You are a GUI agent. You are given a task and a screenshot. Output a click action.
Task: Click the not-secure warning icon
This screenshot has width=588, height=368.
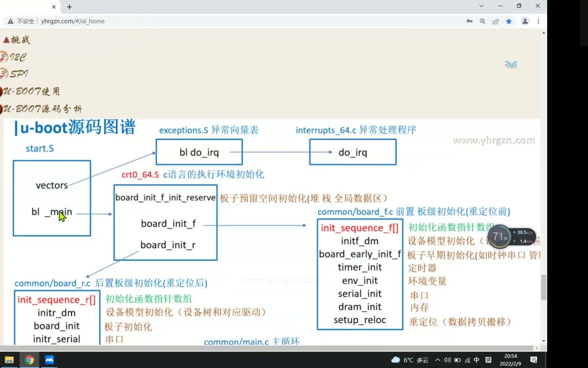11,21
